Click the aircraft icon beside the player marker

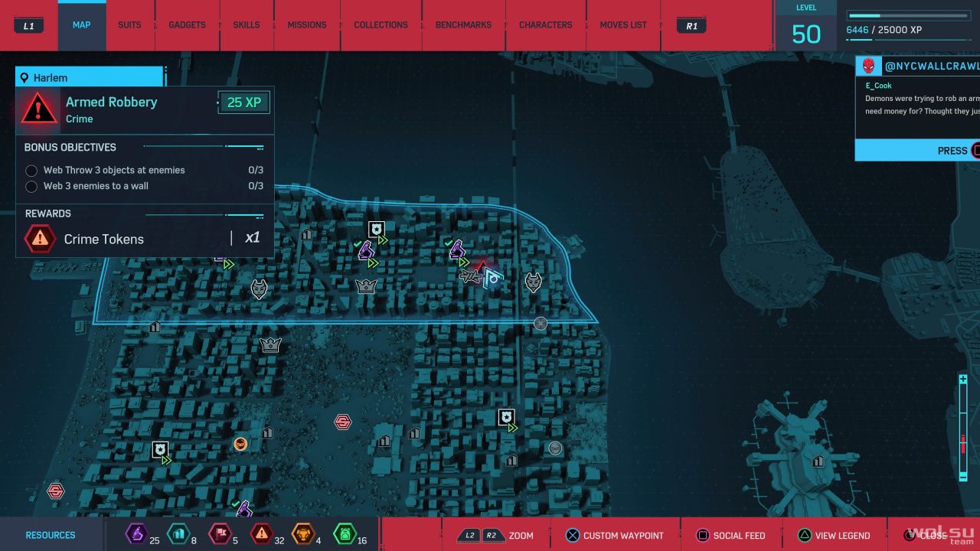point(471,276)
